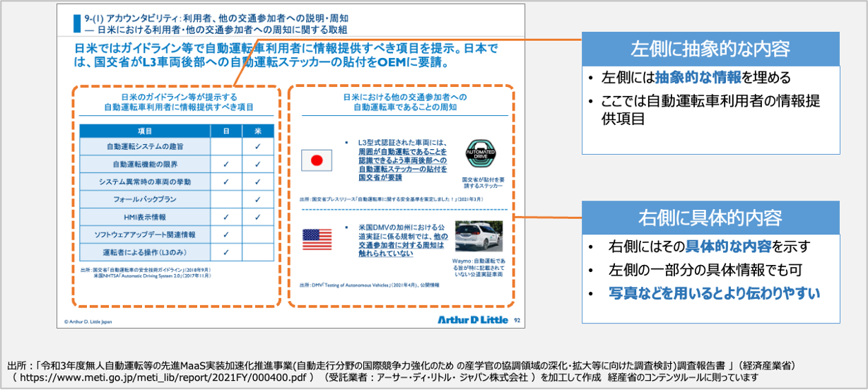Click the 日 checkmark for システム異常時の車両の挙動
The width and height of the screenshot is (868, 390).
(225, 182)
